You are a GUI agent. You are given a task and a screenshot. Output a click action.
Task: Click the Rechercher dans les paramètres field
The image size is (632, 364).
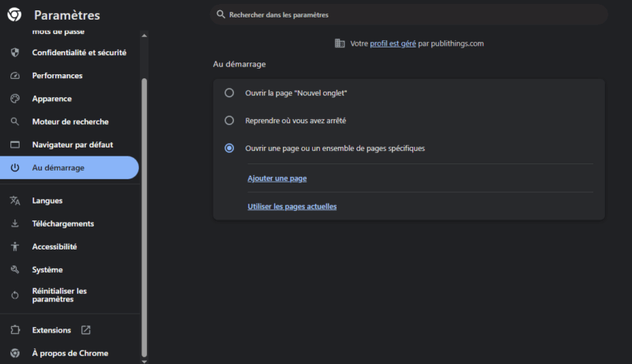408,14
